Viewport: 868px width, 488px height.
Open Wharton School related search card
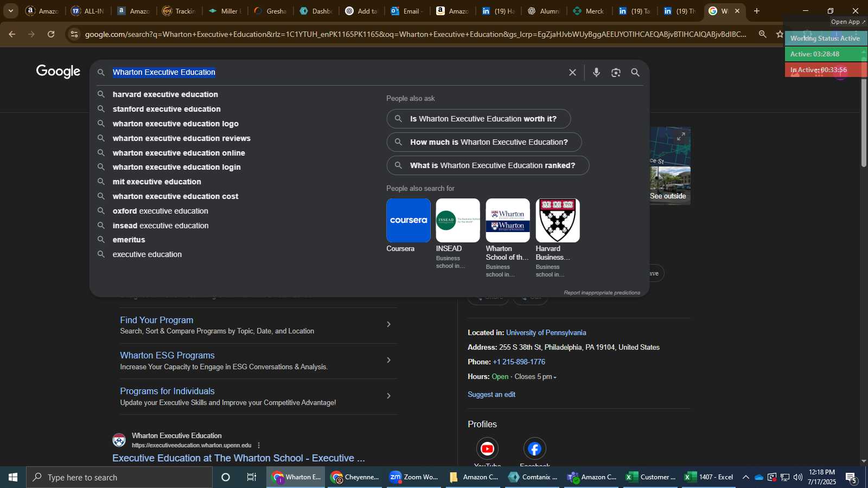(508, 238)
